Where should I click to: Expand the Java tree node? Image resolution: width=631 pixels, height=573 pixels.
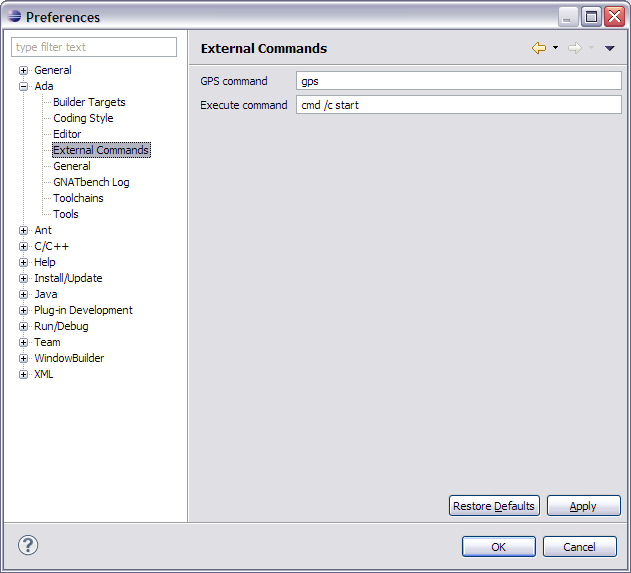click(x=23, y=295)
